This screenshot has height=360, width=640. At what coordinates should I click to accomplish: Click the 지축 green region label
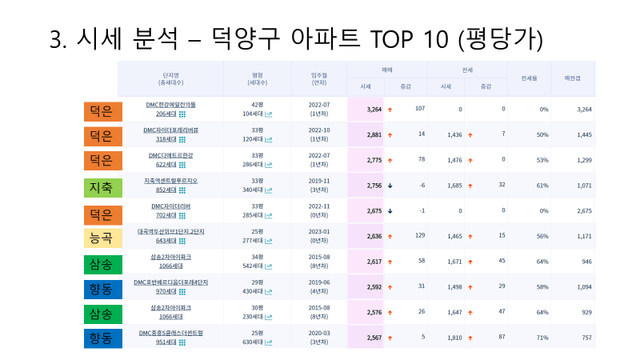[103, 188]
